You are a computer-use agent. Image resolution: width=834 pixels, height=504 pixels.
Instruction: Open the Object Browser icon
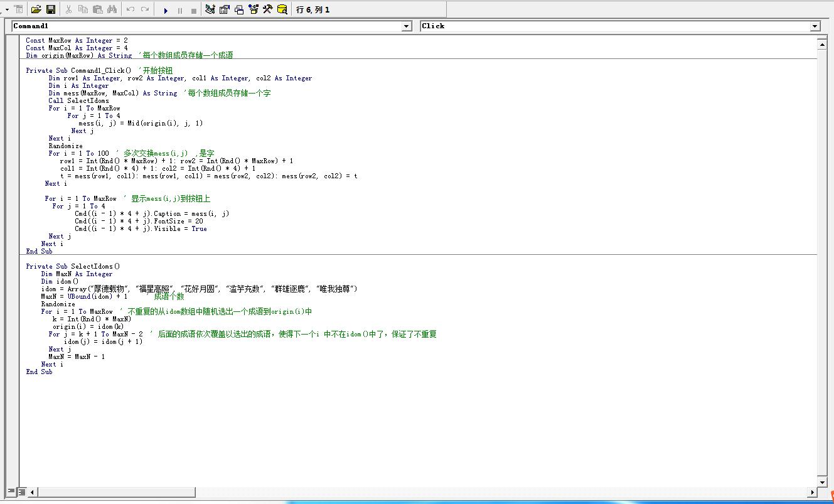(x=253, y=9)
